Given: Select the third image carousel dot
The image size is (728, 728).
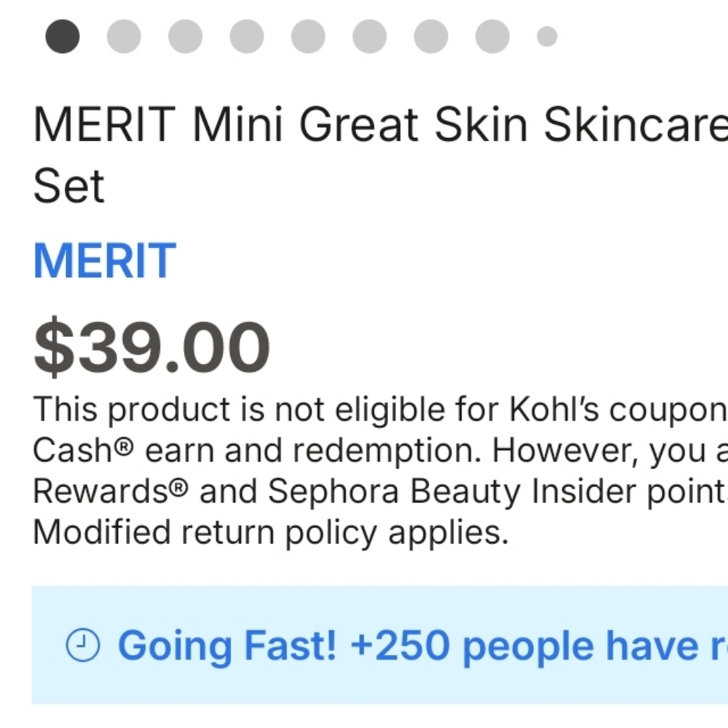Looking at the screenshot, I should click(185, 36).
